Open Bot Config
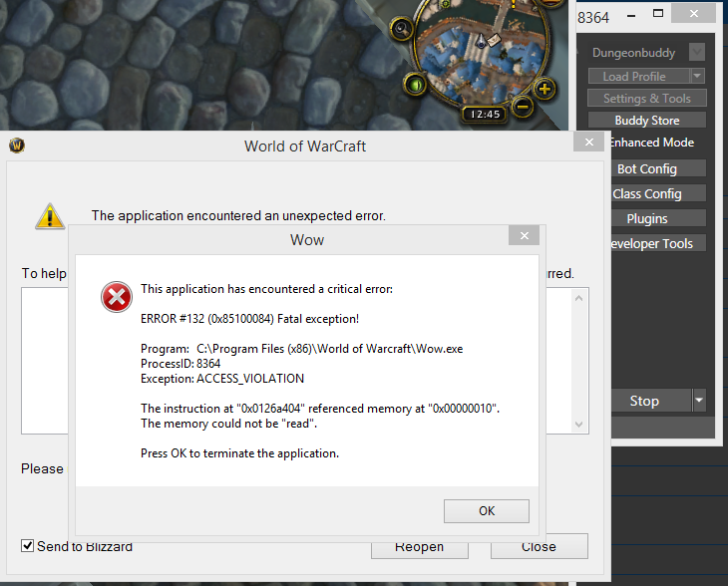The height and width of the screenshot is (586, 728). 659,168
